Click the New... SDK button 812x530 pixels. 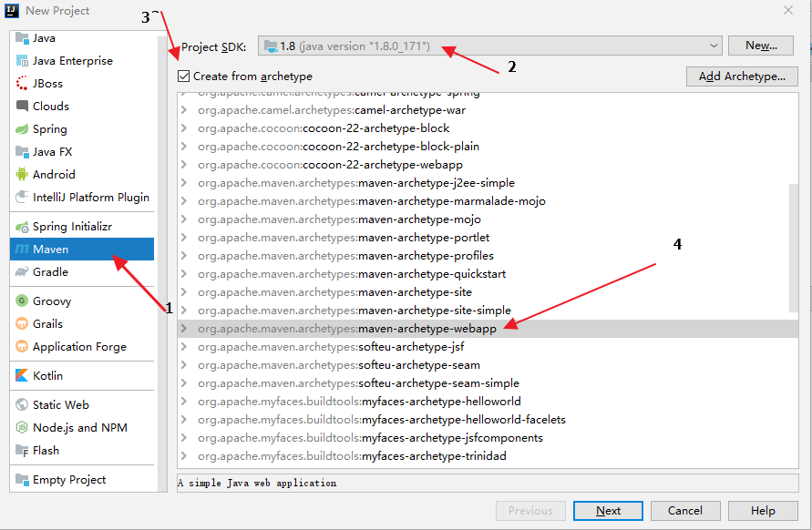(x=761, y=46)
